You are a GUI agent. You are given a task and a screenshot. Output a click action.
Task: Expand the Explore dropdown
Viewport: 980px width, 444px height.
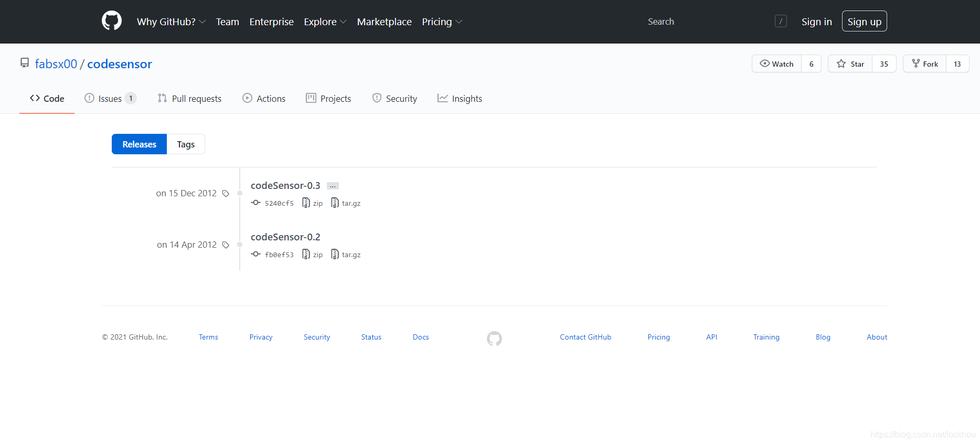click(325, 22)
